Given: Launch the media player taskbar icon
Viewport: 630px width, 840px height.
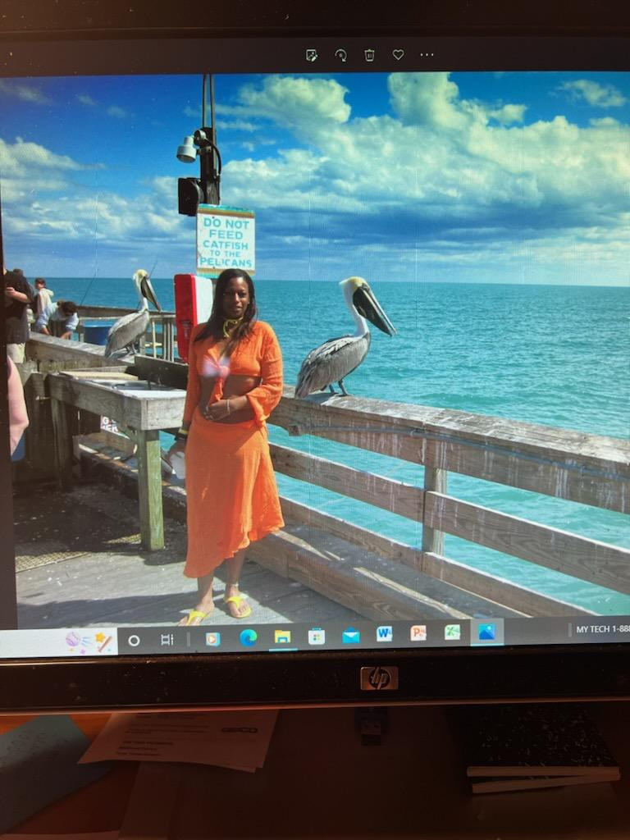Looking at the screenshot, I should (212, 638).
